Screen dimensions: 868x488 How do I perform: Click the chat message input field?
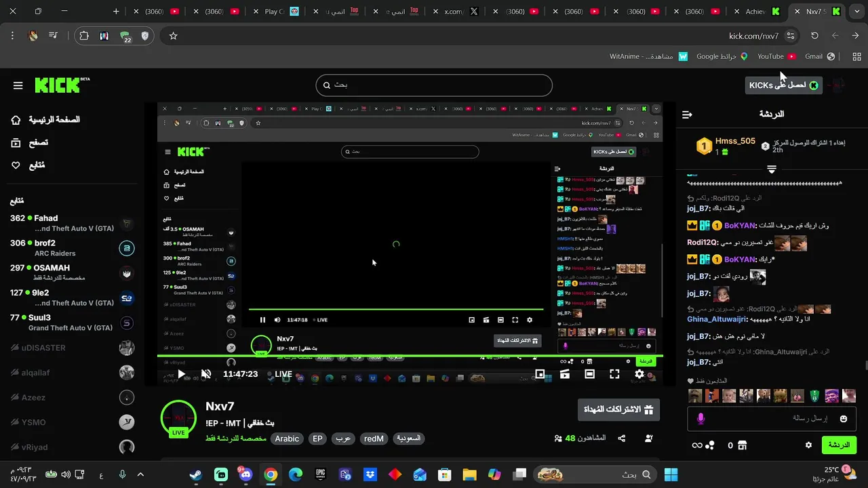(x=772, y=419)
